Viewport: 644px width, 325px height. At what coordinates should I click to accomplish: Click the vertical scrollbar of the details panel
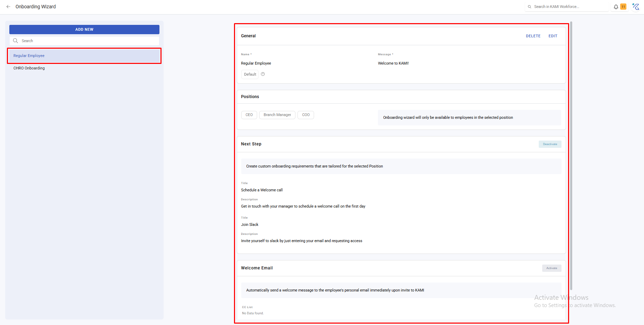point(571,155)
